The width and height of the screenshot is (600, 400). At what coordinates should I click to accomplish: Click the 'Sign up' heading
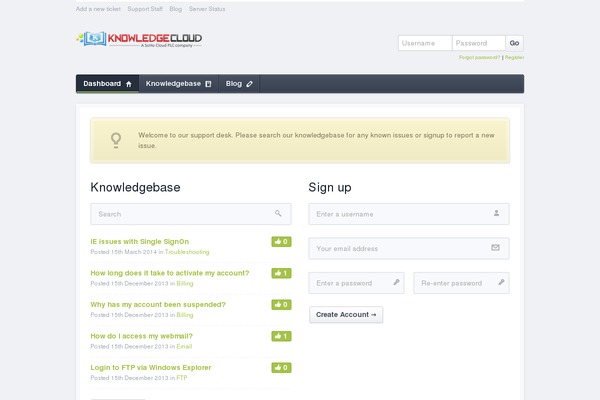[330, 188]
